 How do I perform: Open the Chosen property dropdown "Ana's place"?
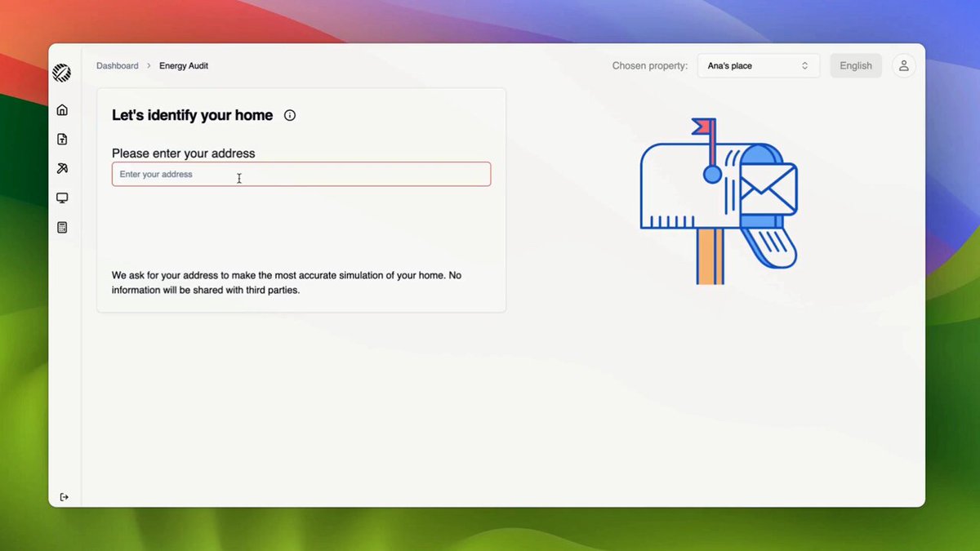coord(759,66)
